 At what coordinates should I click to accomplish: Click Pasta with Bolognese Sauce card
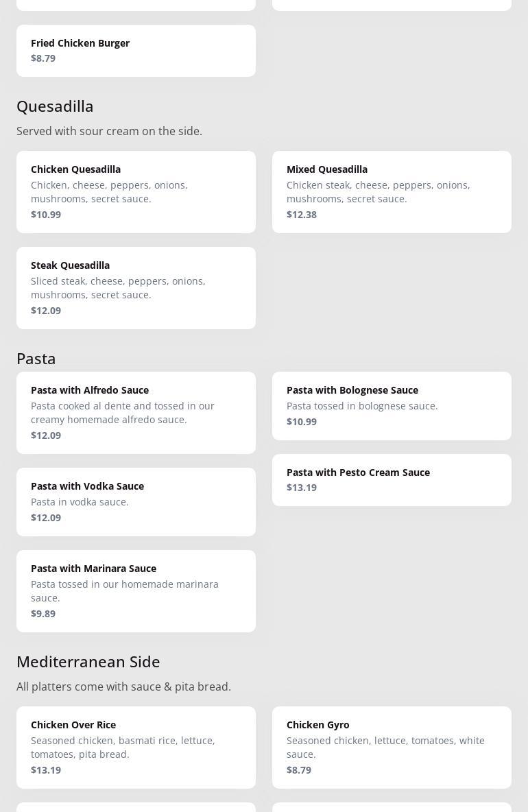point(392,406)
